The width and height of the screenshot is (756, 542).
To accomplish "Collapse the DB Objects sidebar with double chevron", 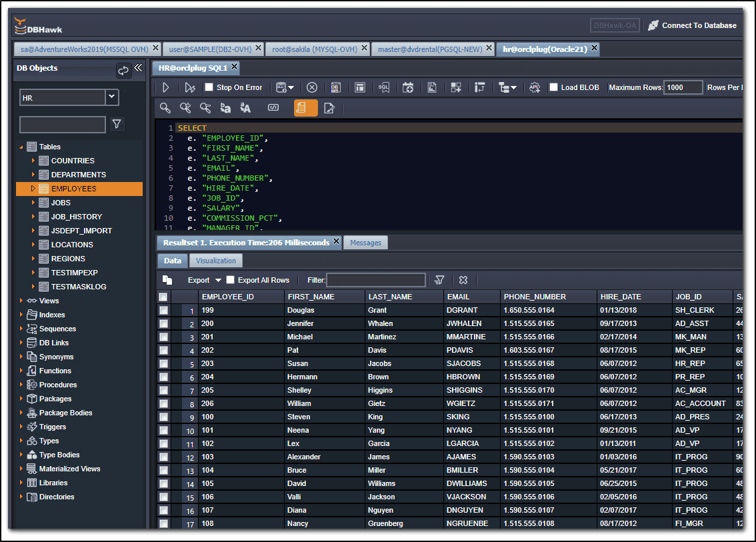I will click(x=138, y=68).
